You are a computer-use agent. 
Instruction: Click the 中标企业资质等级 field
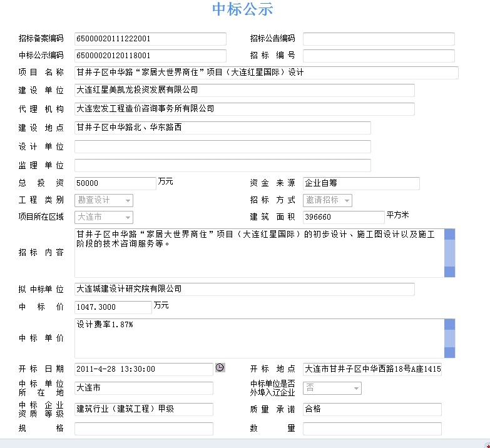144,409
